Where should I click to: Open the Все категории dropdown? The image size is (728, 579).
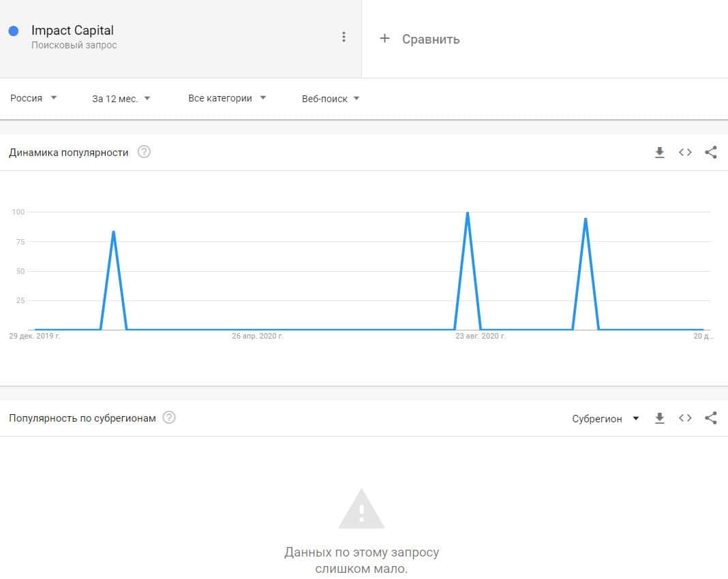tap(227, 98)
